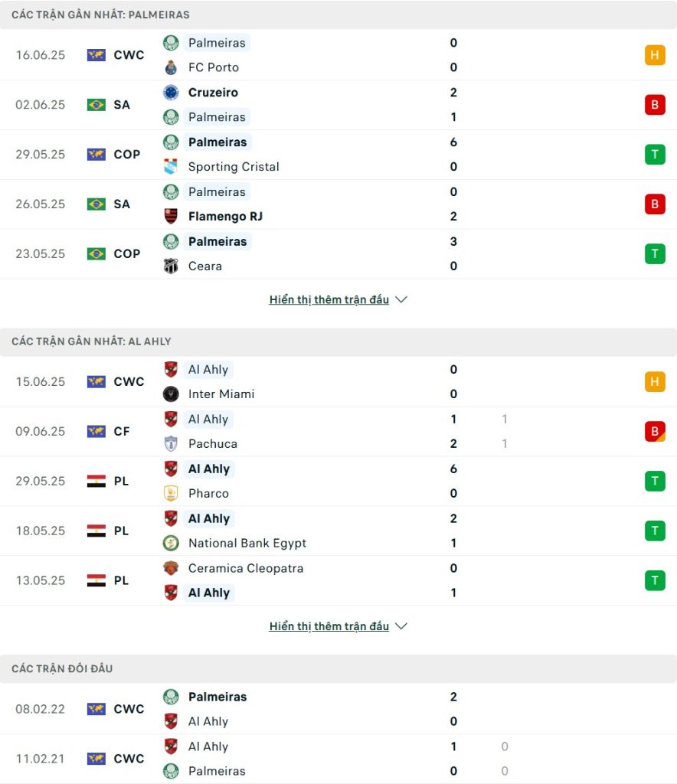Click the red B badge on Cruzeiro match
Viewport: 677px width, 784px height.
pyautogui.click(x=655, y=104)
